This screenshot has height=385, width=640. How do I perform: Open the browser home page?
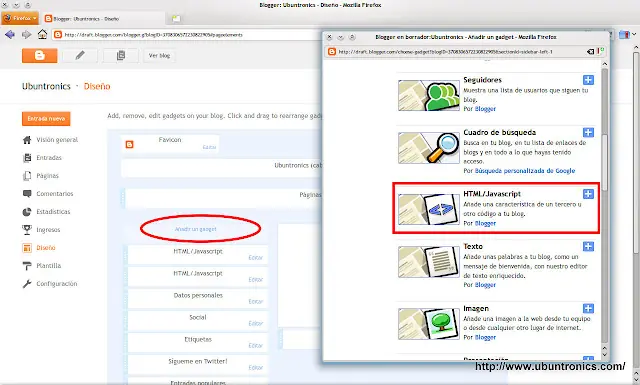tap(42, 34)
